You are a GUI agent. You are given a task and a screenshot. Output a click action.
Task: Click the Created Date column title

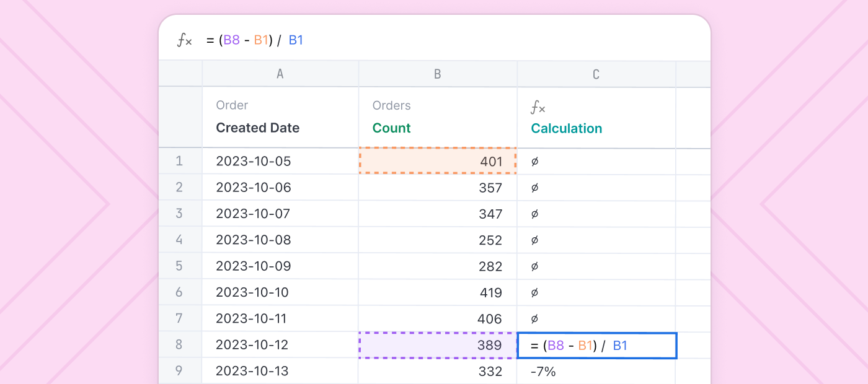point(257,128)
